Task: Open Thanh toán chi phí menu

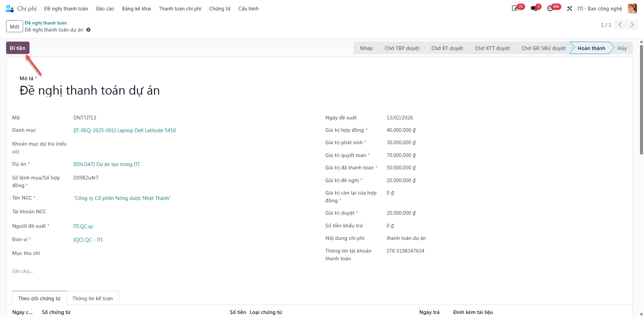Action: point(180,9)
